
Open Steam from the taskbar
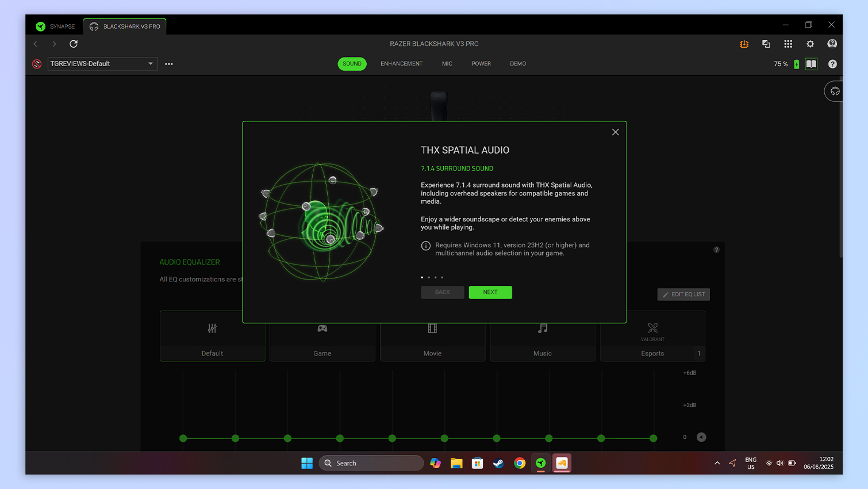pos(498,463)
